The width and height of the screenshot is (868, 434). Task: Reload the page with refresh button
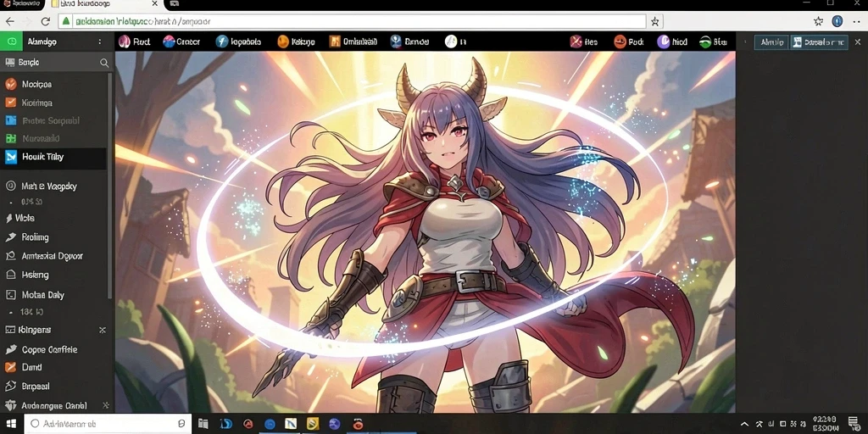pyautogui.click(x=46, y=21)
